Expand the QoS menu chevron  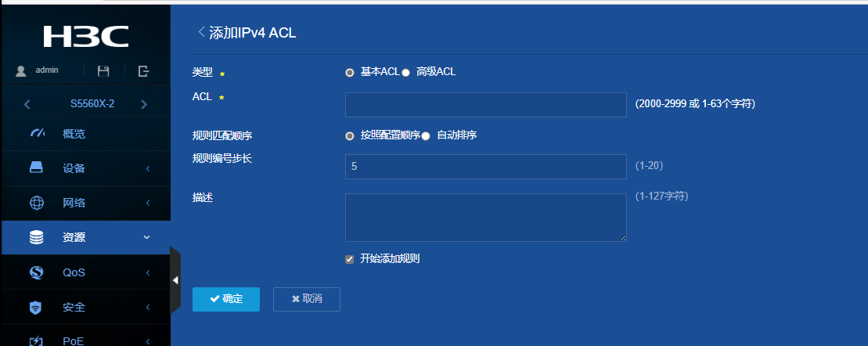tap(147, 273)
